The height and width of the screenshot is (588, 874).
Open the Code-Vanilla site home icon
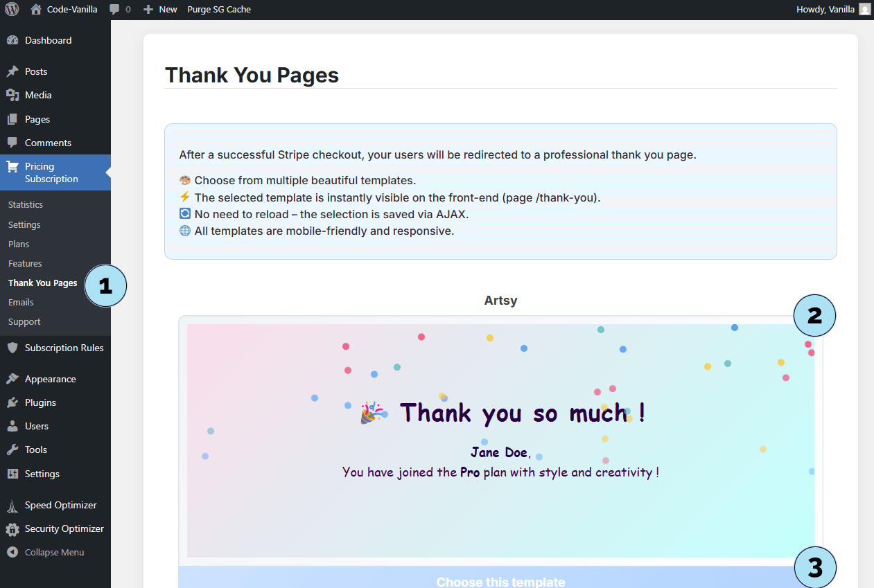pos(36,10)
